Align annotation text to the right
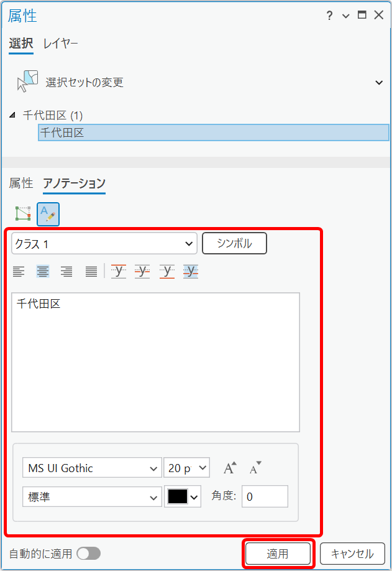Image resolution: width=392 pixels, height=571 pixels. click(x=66, y=271)
